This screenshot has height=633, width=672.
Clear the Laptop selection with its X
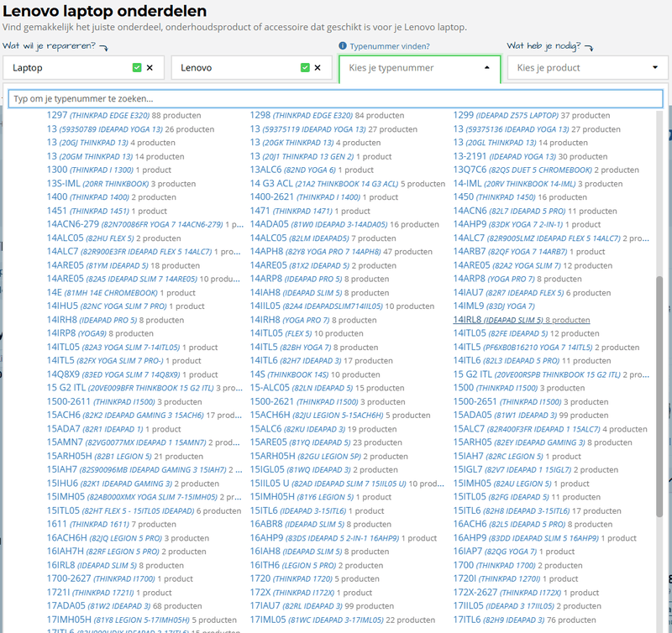tap(150, 68)
